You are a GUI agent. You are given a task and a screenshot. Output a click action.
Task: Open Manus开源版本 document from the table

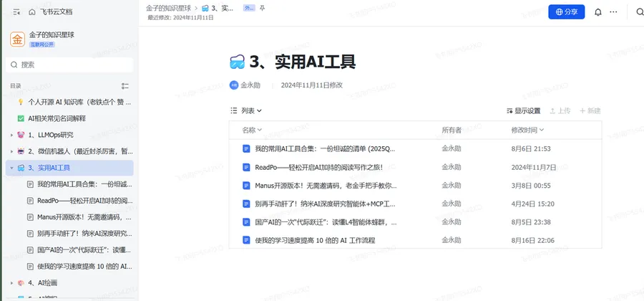pyautogui.click(x=326, y=186)
